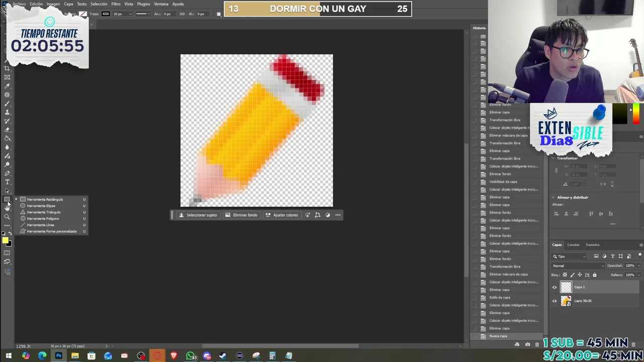Open the Filtro menu
Viewport: 644px width, 362px height.
(116, 4)
